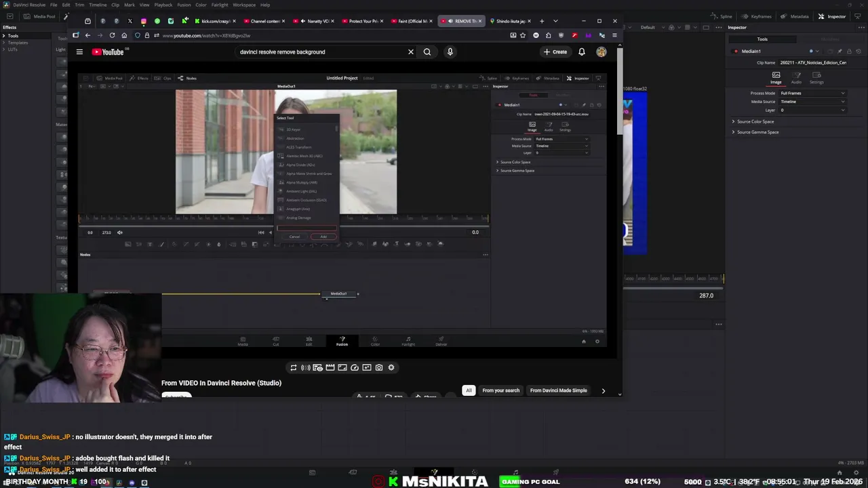Open a new browser tab
The height and width of the screenshot is (488, 868).
click(x=541, y=21)
